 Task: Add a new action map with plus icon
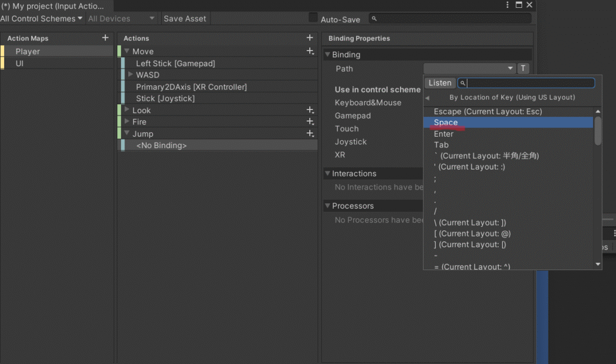tap(105, 38)
